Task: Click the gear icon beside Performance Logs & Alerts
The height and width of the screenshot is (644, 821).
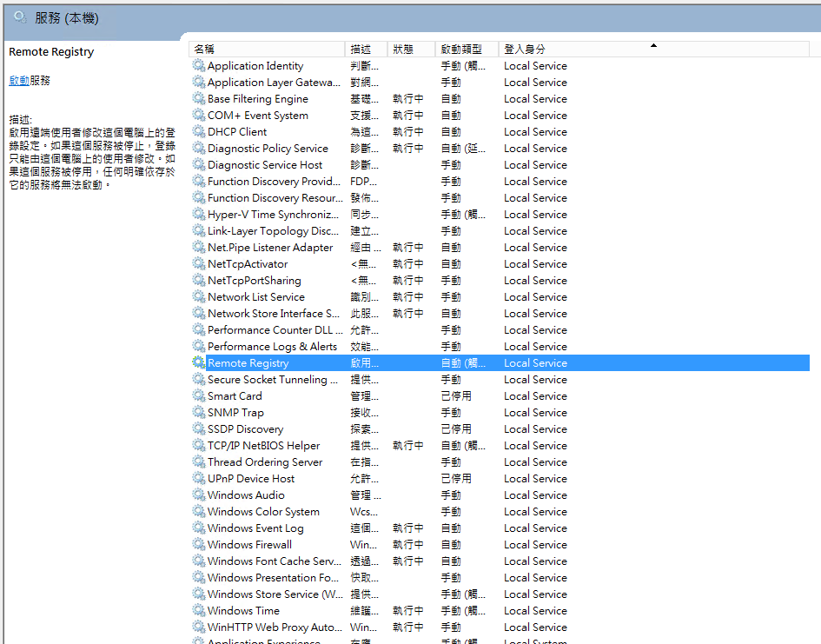Action: pyautogui.click(x=198, y=346)
